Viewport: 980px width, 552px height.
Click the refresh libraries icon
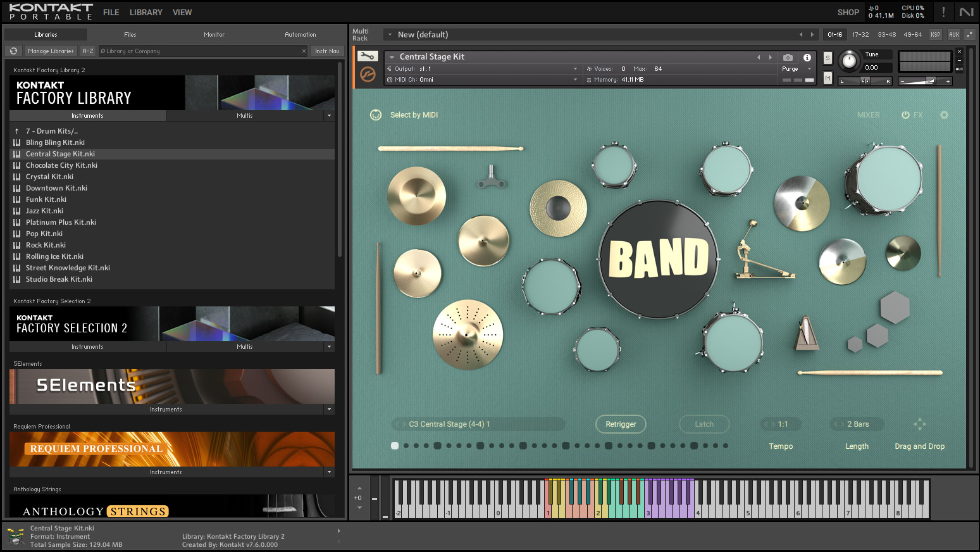click(13, 51)
